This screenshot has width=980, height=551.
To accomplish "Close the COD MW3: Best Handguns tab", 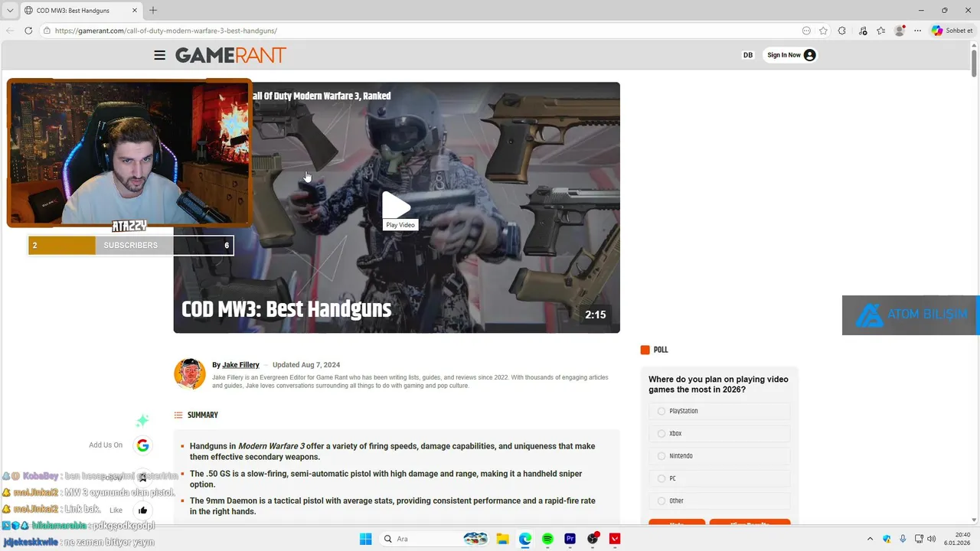I will 134,11.
